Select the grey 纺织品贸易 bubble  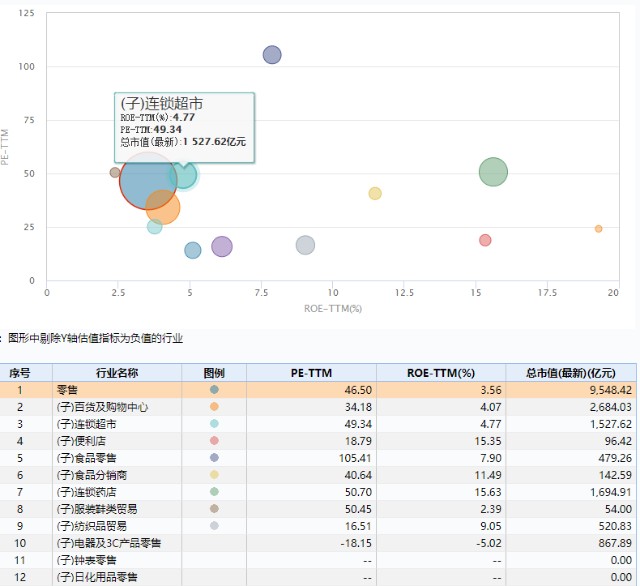[x=305, y=245]
